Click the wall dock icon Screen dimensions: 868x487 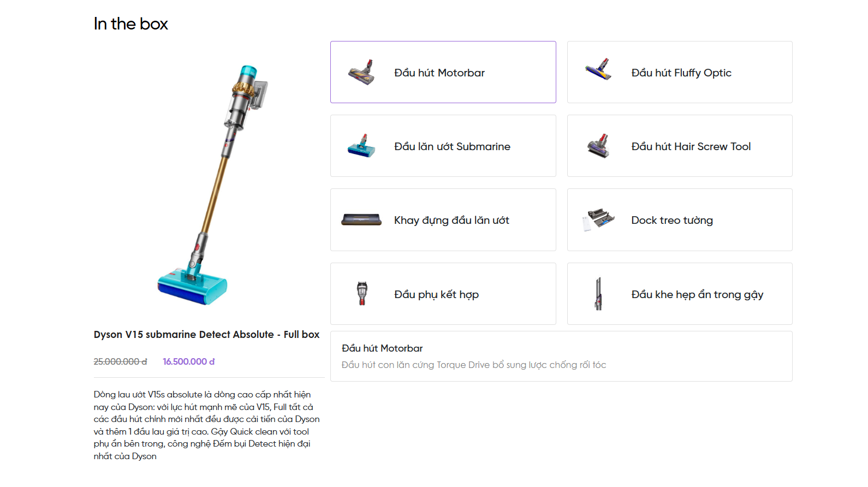598,220
